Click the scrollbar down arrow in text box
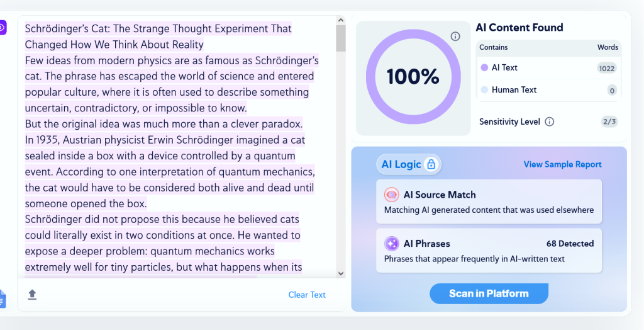644x330 pixels. 340,273
